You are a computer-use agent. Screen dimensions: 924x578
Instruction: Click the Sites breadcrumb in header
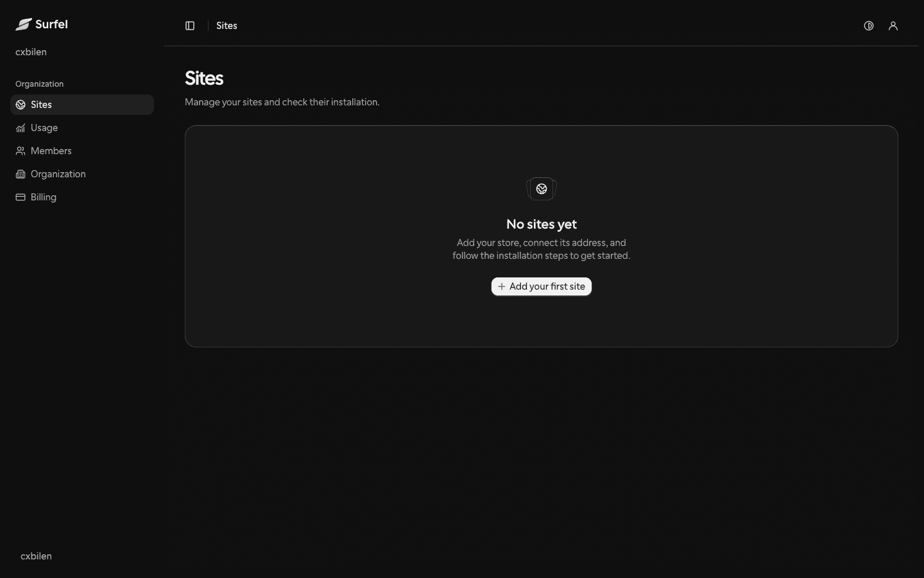pyautogui.click(x=227, y=26)
